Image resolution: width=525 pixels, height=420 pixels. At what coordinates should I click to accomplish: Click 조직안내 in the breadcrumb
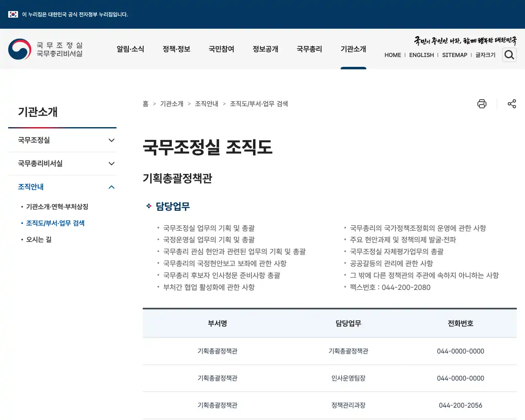click(206, 104)
